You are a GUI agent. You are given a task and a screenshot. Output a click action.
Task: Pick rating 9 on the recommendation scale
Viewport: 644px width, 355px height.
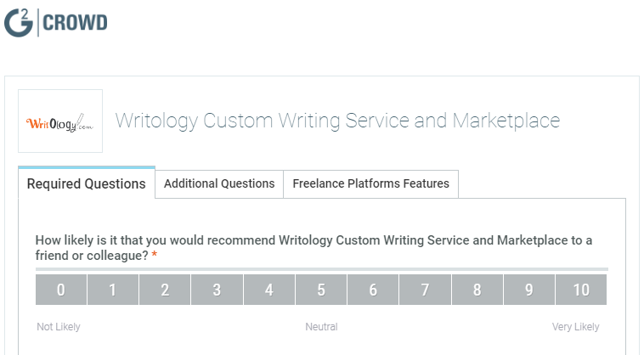529,290
